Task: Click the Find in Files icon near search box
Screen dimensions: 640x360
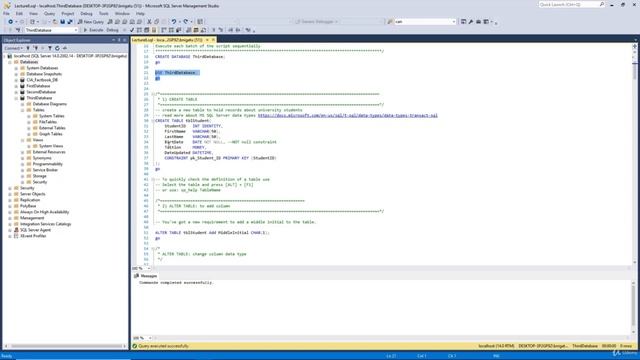Action: tap(390, 22)
